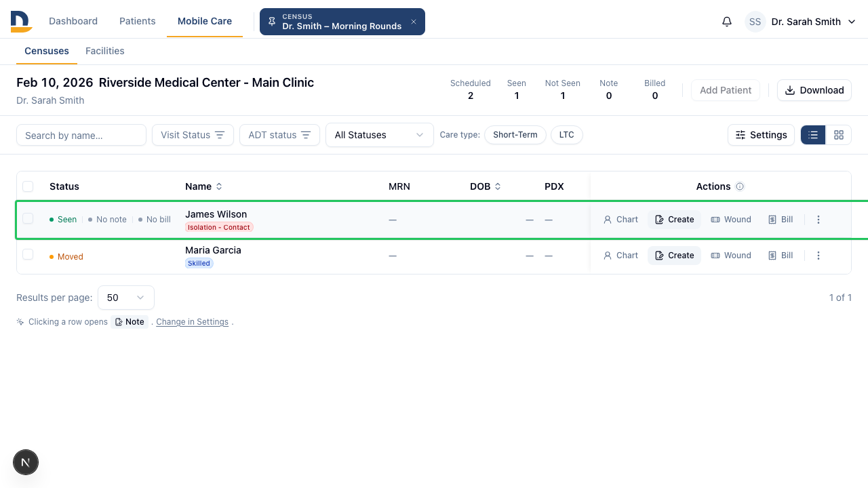Select the Mobile Care tab
868x488 pixels.
coord(205,21)
